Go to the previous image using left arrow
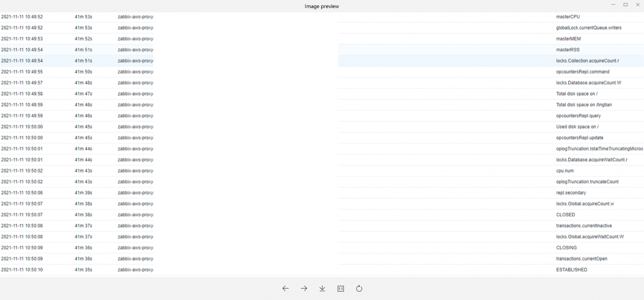The height and width of the screenshot is (300, 644). (x=285, y=288)
